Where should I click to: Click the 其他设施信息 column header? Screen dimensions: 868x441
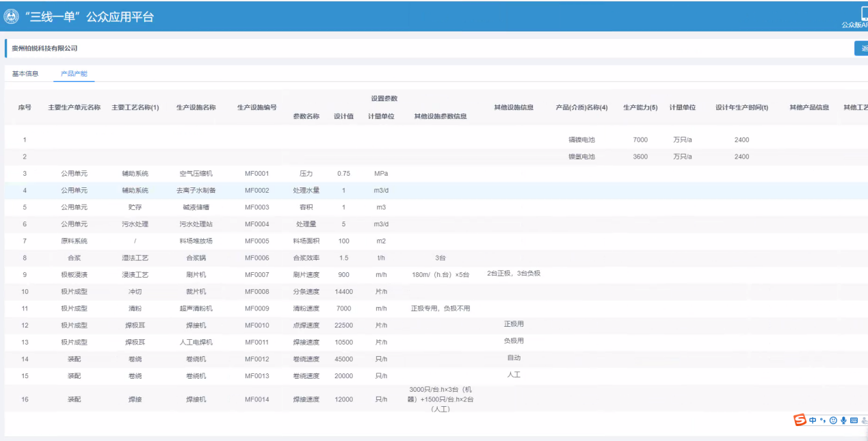(514, 107)
